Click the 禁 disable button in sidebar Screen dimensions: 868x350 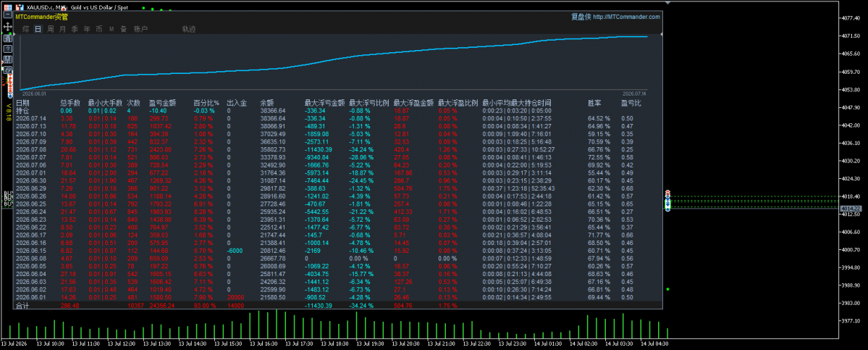pos(8,59)
